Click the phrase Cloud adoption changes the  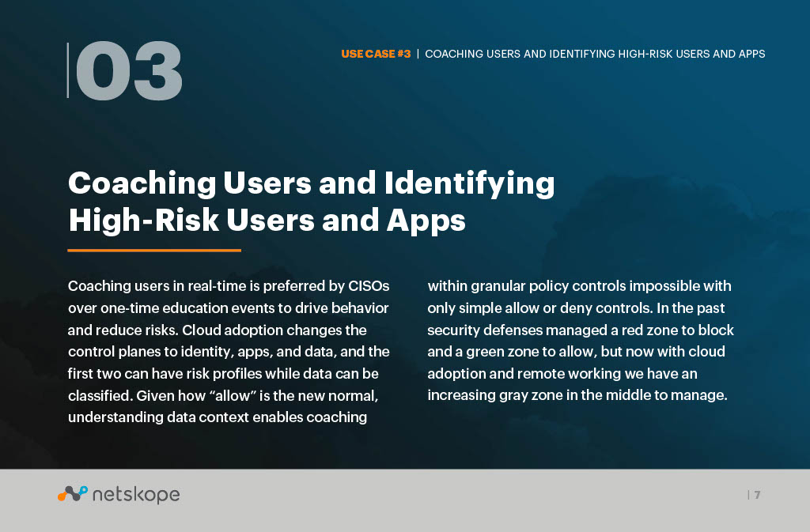pos(274,330)
